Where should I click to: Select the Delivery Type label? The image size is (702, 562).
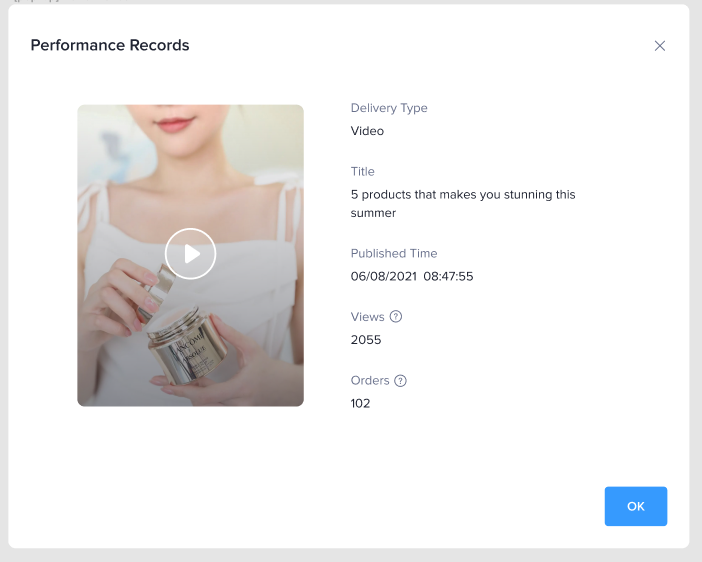pos(389,108)
